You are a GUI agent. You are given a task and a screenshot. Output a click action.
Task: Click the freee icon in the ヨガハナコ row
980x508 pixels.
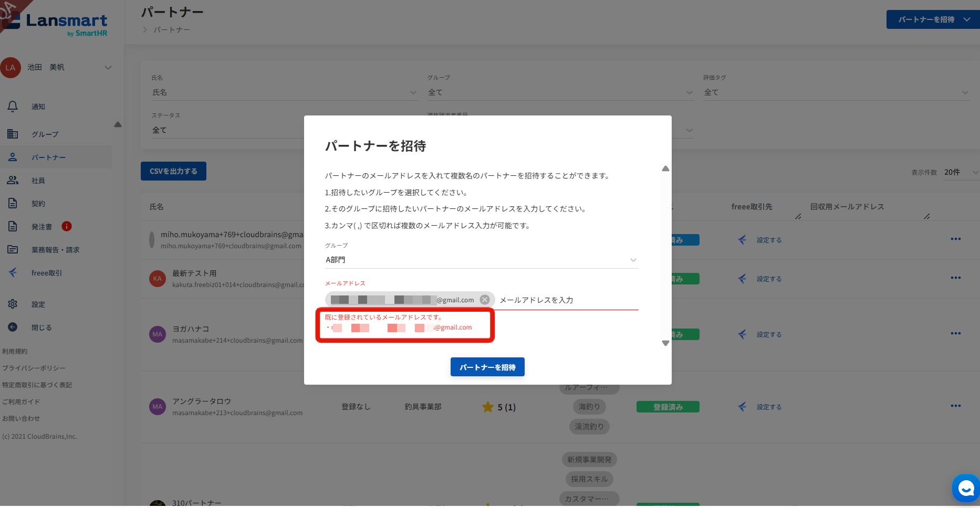point(742,334)
